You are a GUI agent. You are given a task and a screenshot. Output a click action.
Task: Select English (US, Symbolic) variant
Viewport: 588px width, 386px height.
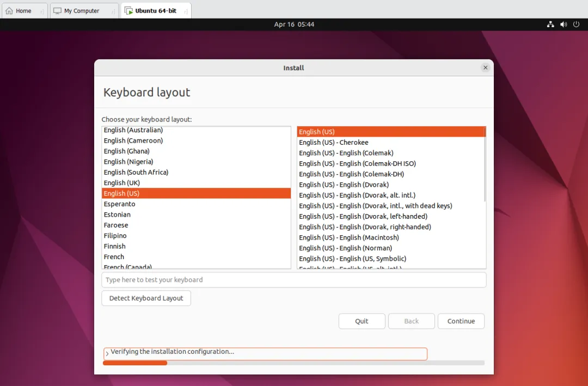(390, 259)
